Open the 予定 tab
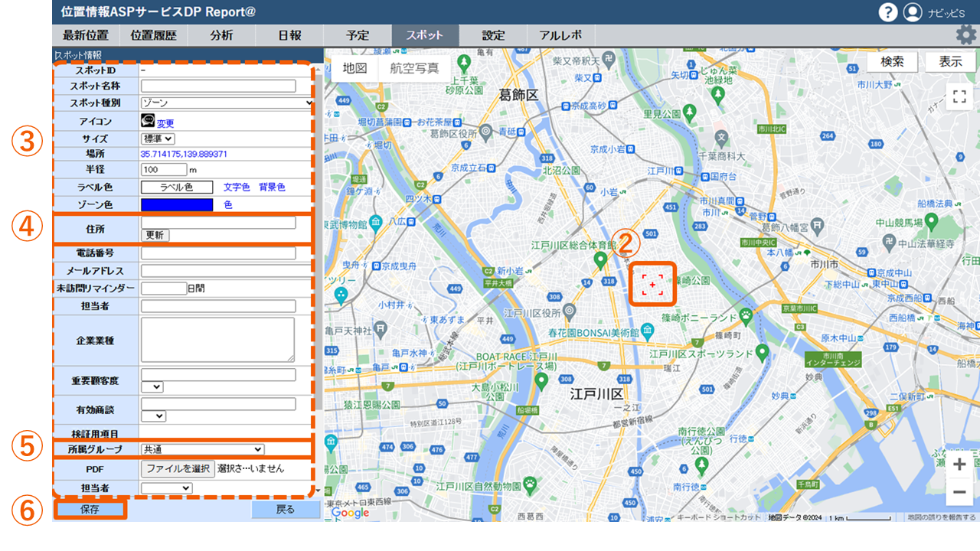 [x=357, y=35]
